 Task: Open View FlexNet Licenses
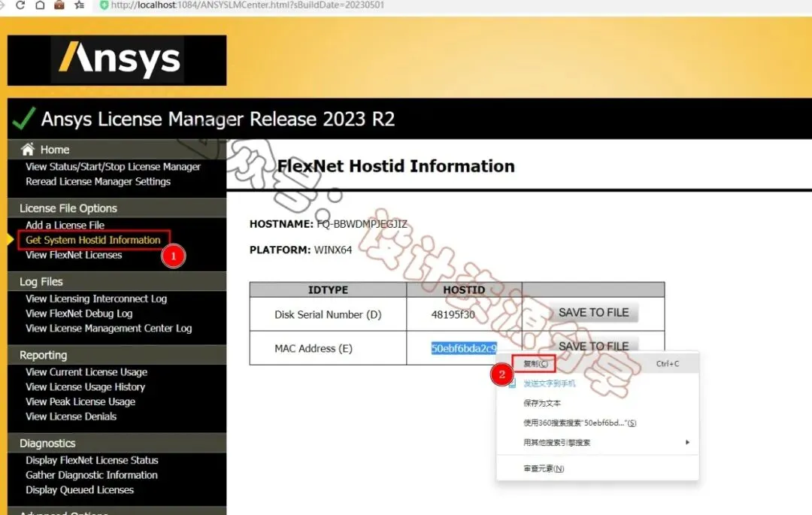click(x=74, y=255)
